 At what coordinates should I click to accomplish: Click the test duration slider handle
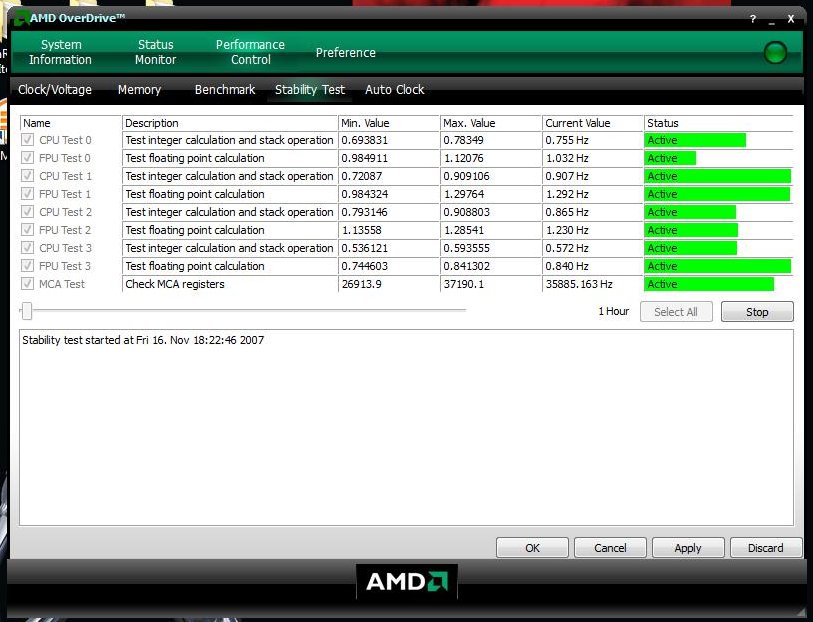pos(27,311)
